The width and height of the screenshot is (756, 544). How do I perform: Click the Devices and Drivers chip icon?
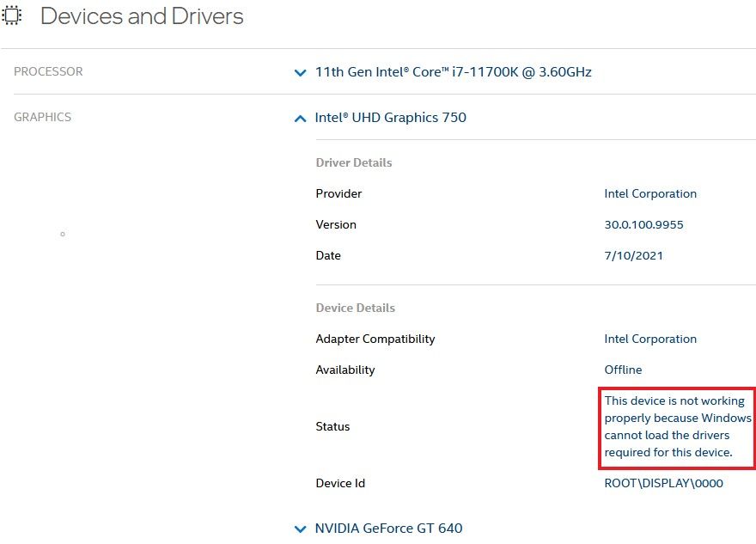pos(12,15)
